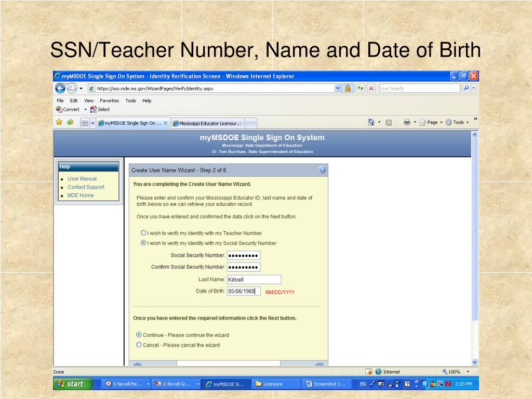Click the Last Name field

coord(254,280)
